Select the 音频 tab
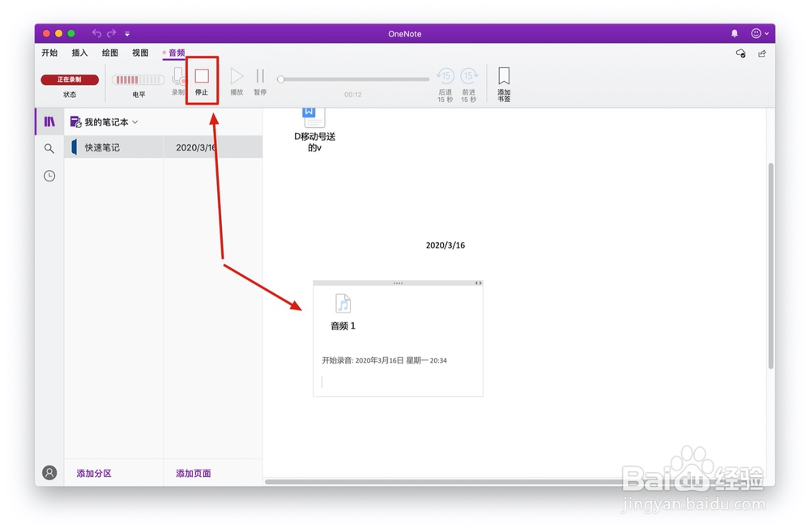 point(176,53)
